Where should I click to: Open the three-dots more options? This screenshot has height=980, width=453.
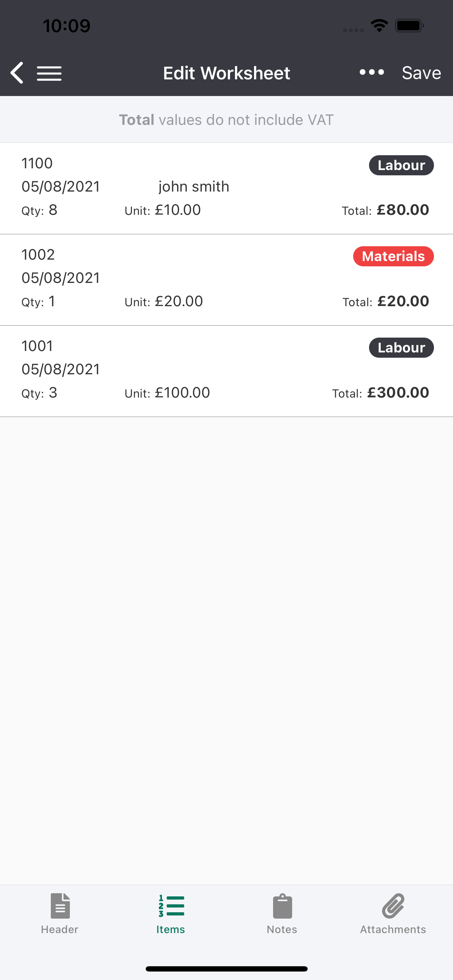[372, 72]
